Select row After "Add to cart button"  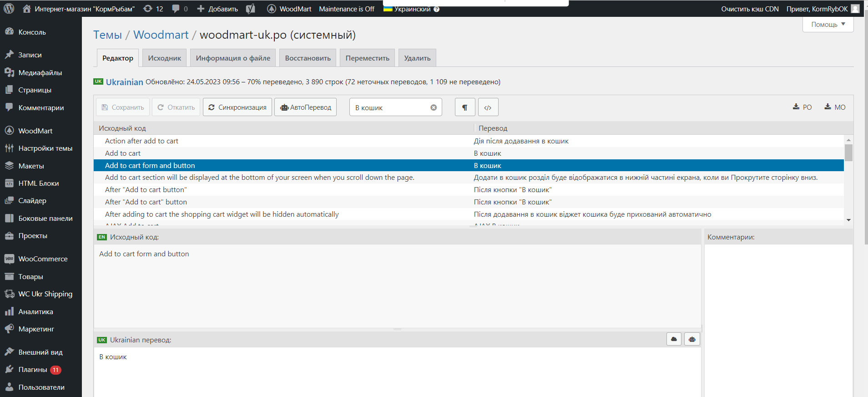469,189
